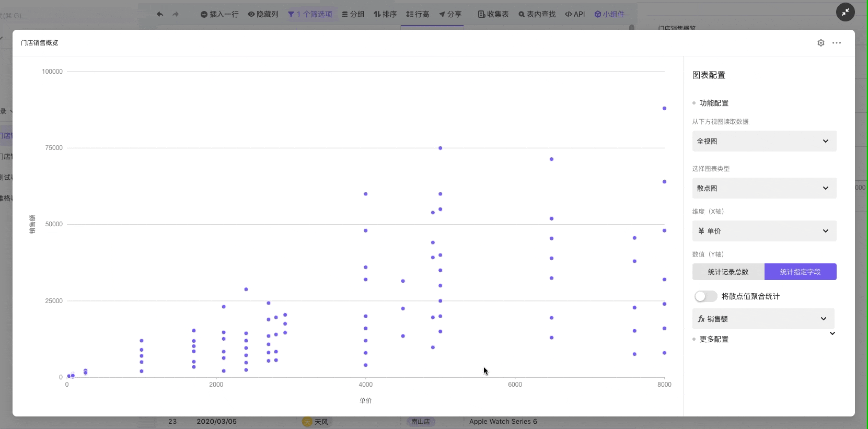This screenshot has height=429, width=868.
Task: Click the redo arrow icon
Action: point(176,14)
